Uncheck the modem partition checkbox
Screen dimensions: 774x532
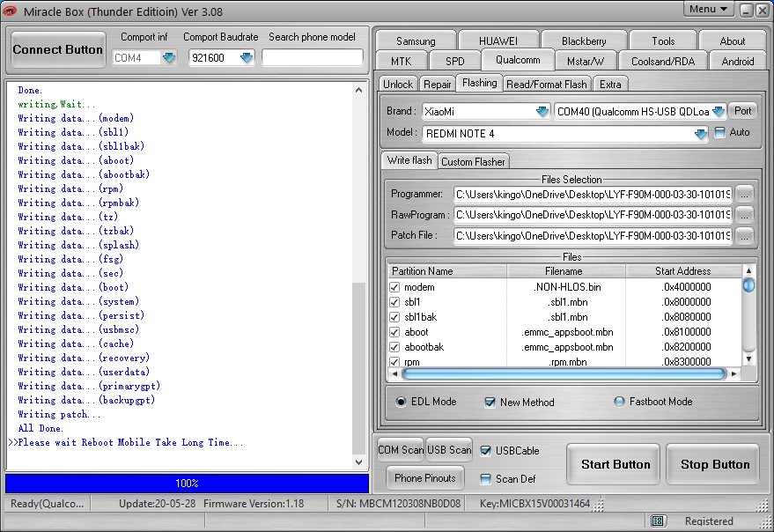(x=394, y=287)
